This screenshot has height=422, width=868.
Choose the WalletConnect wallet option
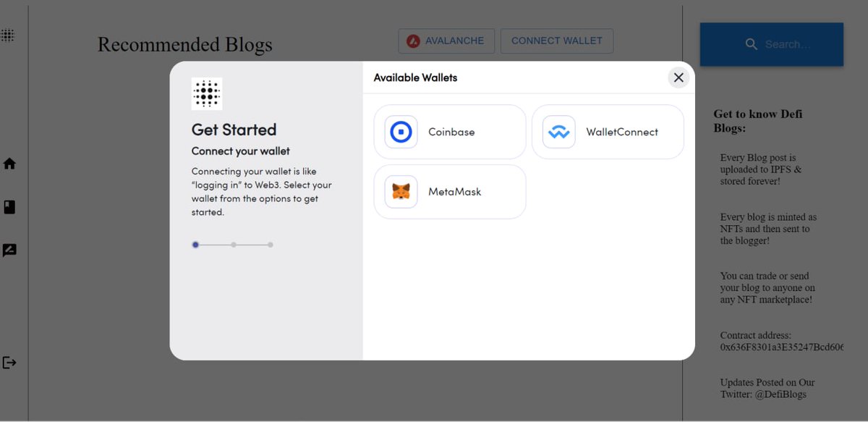coord(608,132)
